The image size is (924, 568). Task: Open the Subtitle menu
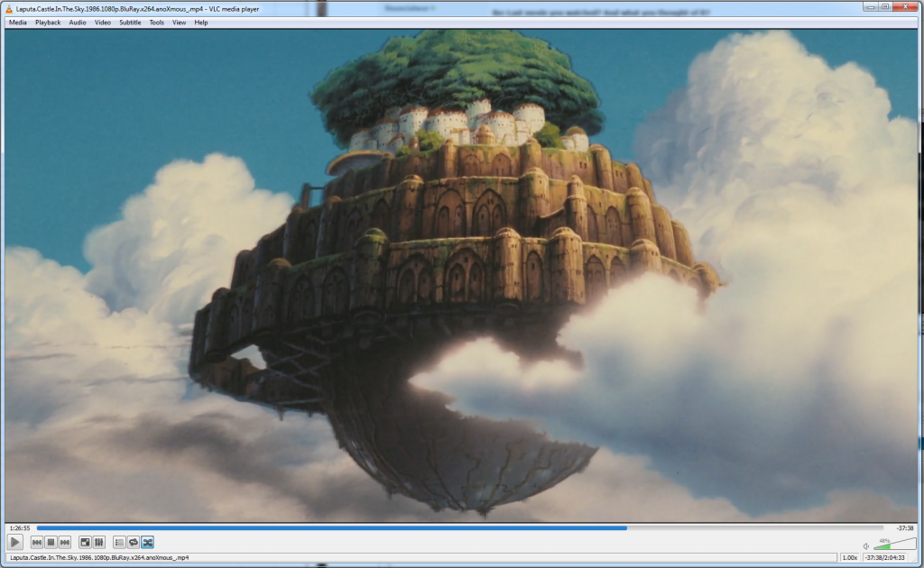(130, 23)
